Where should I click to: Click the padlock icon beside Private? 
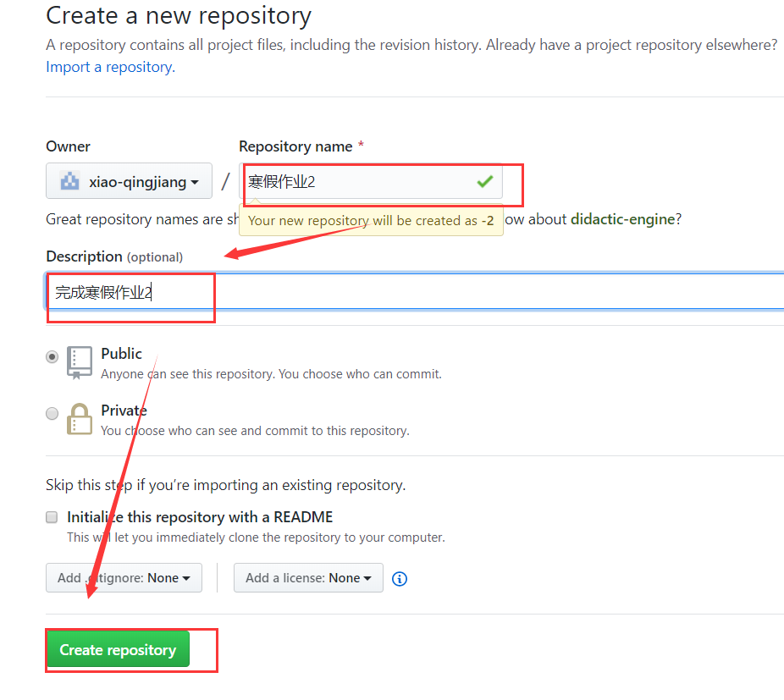[79, 418]
